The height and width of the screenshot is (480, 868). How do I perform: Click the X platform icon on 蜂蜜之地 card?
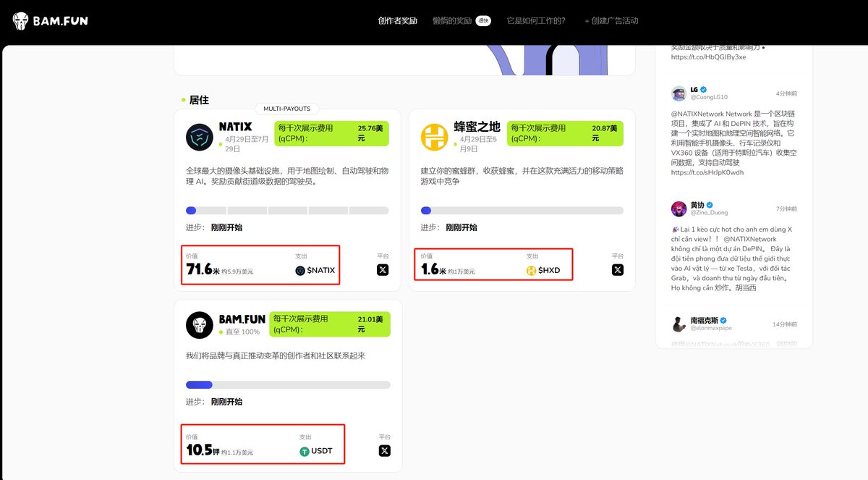point(618,270)
